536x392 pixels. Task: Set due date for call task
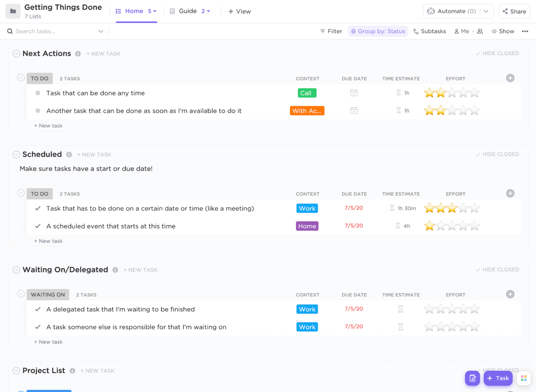coord(354,93)
